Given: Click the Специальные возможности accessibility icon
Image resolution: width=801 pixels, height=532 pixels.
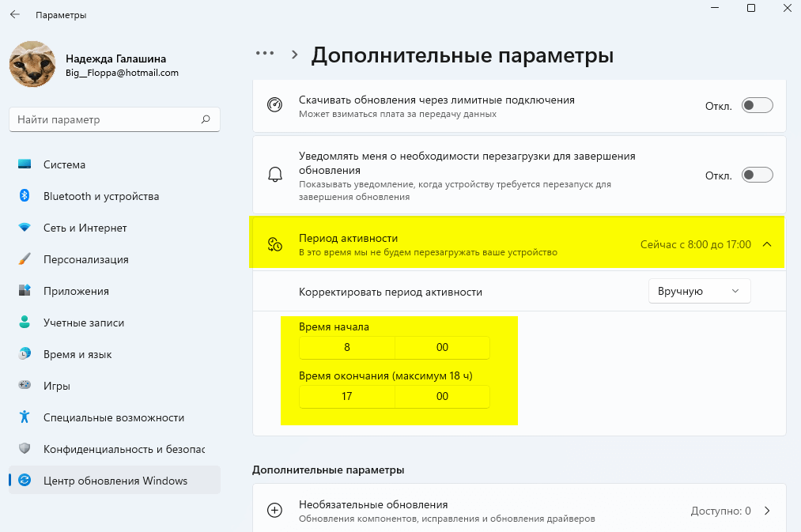Looking at the screenshot, I should [x=25, y=417].
